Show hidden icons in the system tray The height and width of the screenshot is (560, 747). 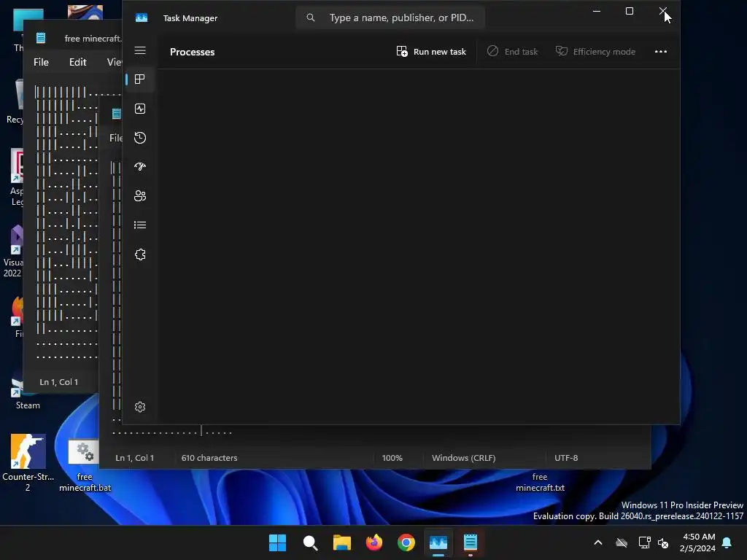tap(598, 542)
